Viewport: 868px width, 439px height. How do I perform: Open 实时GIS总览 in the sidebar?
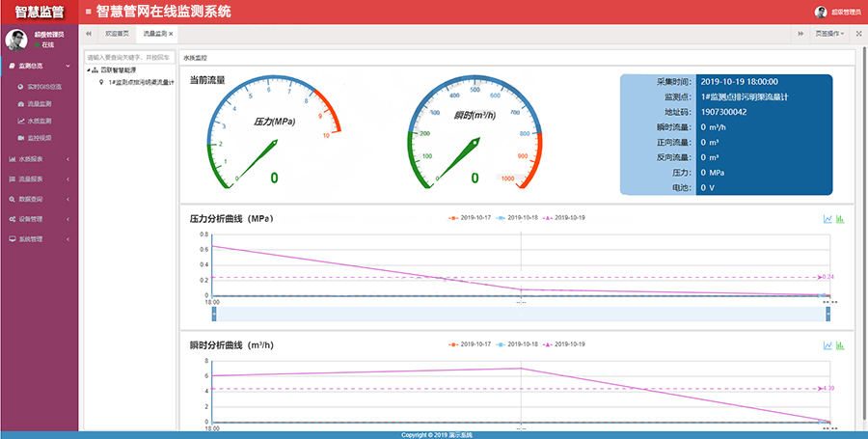tap(43, 87)
